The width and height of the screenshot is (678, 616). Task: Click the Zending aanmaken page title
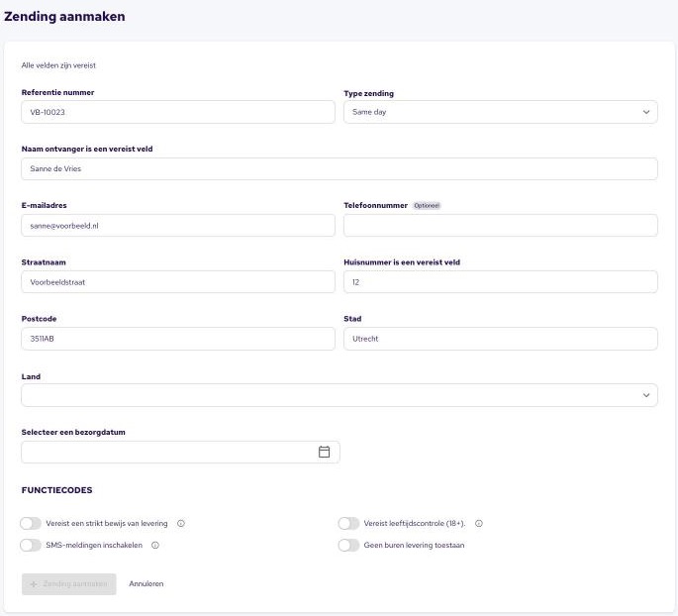(x=64, y=17)
